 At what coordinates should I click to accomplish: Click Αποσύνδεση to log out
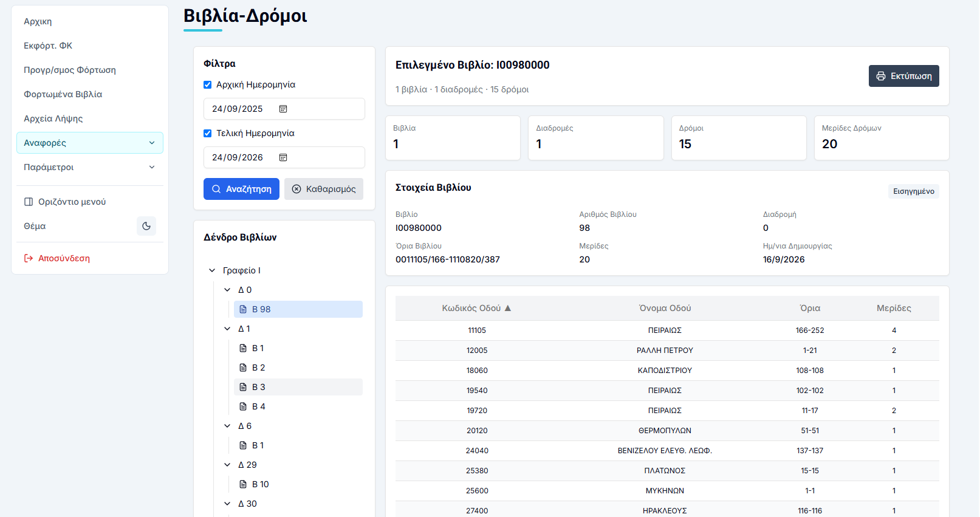[90, 258]
